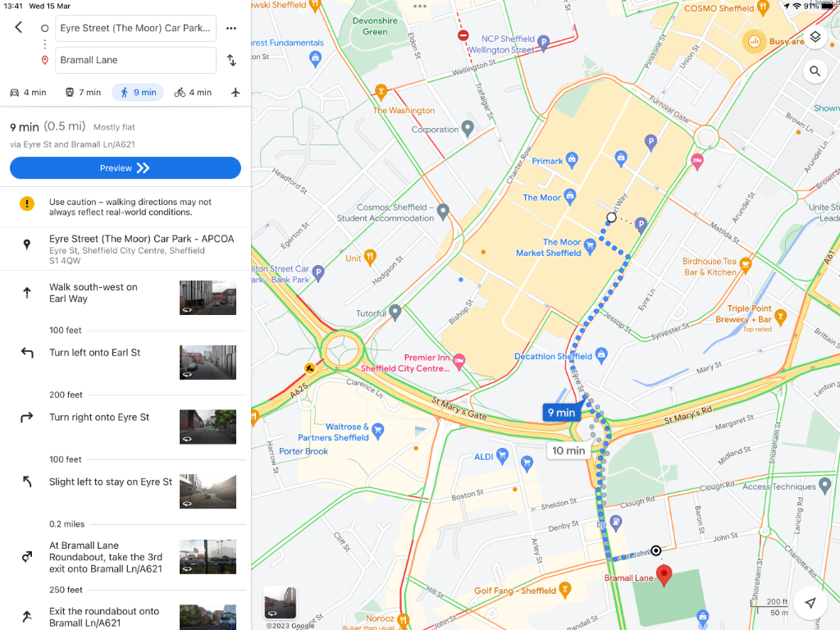Tap the Premier Inn Sheffield City Centre pin
The height and width of the screenshot is (630, 840).
459,362
